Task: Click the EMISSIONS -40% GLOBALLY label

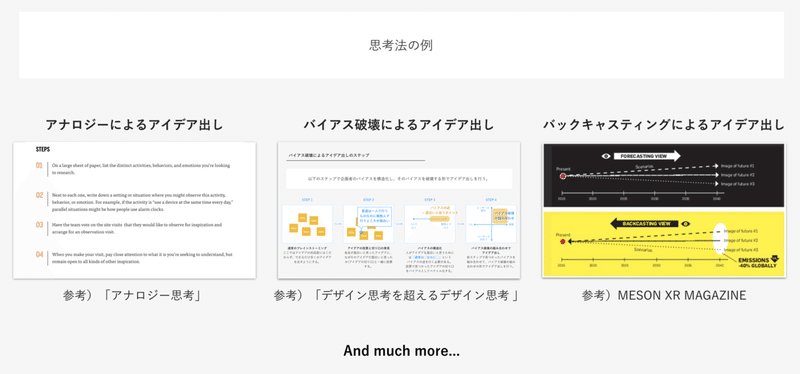Action: [x=759, y=262]
